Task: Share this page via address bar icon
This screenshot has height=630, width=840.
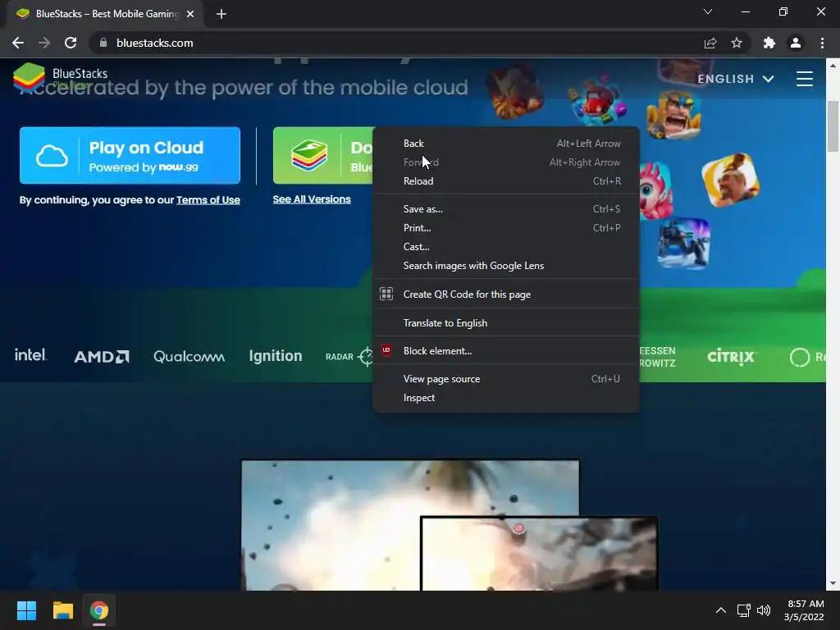Action: (710, 43)
